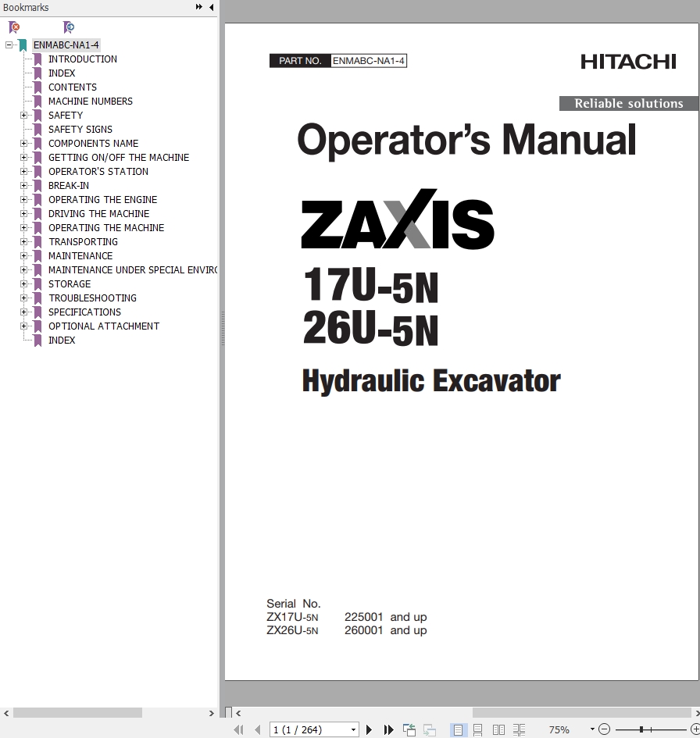Expand the OPTIONAL ATTACHMENT bookmark

(23, 326)
